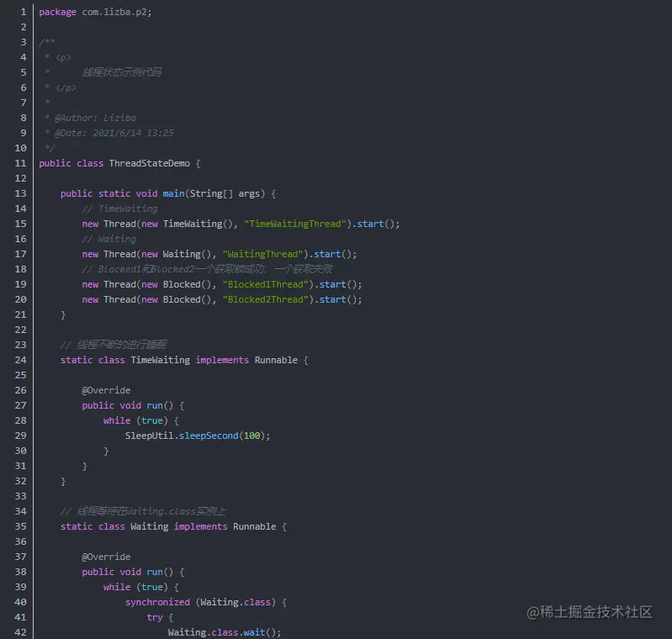Click the // Waiting comment on line 16
672x639 pixels.
point(108,239)
